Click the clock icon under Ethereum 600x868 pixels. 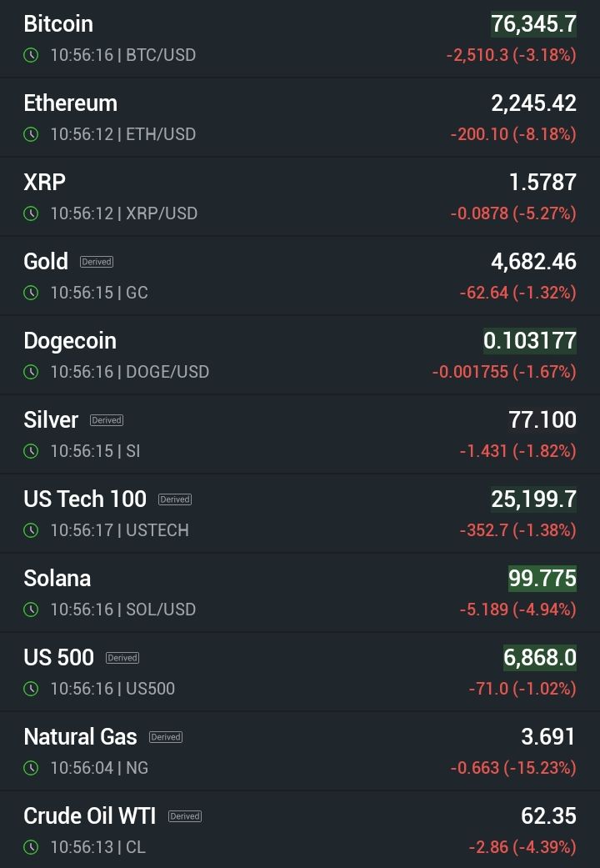(31, 134)
